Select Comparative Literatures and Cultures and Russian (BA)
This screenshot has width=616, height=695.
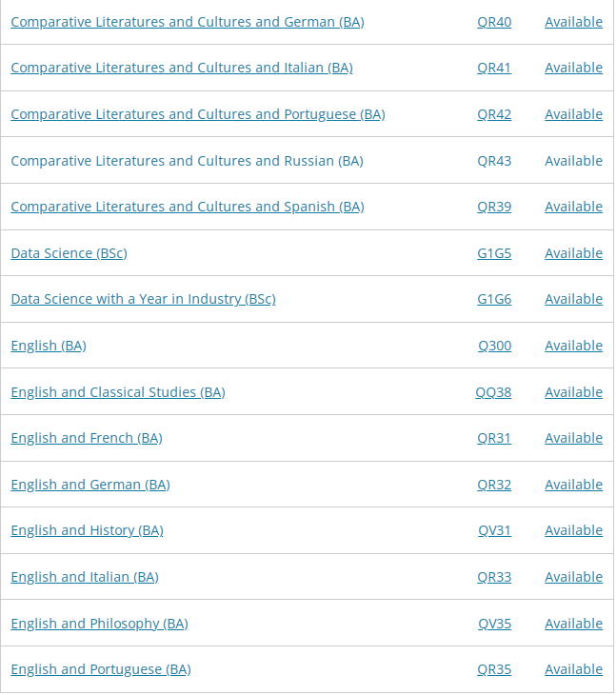187,161
